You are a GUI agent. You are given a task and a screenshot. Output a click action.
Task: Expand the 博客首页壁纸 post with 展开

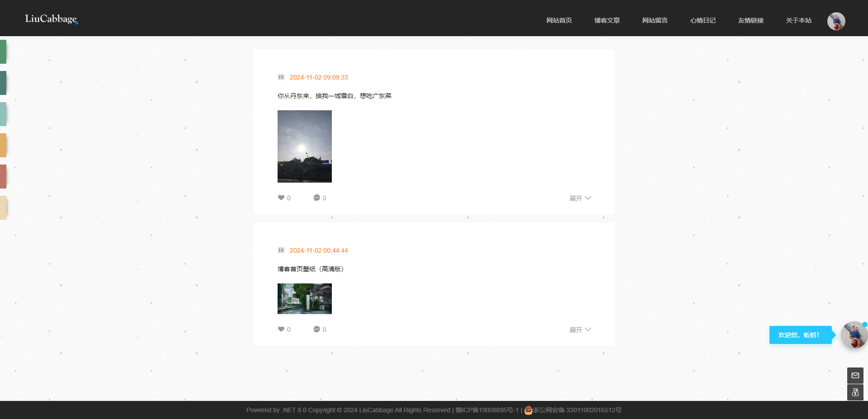580,330
